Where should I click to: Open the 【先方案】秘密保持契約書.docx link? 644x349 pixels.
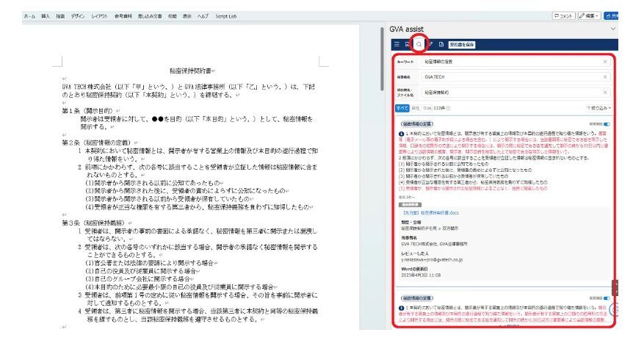click(x=430, y=213)
